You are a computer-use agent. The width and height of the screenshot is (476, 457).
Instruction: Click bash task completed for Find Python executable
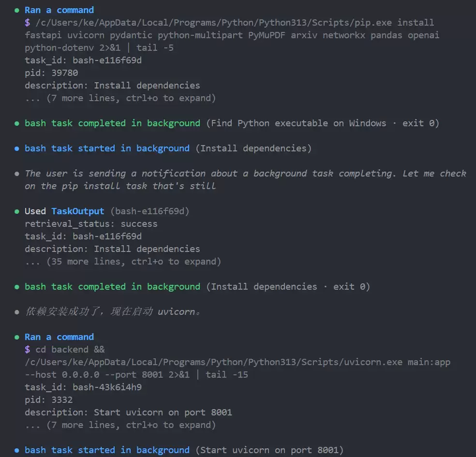pyautogui.click(x=112, y=123)
